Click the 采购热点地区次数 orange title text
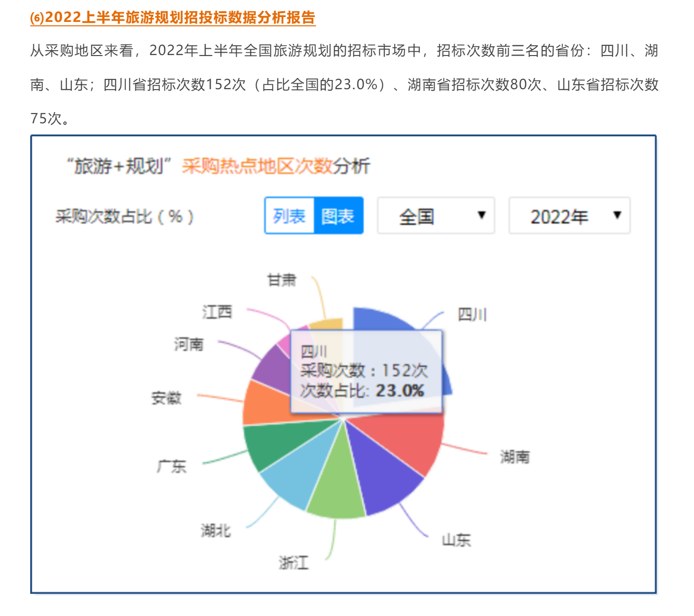The image size is (694, 616). [257, 166]
